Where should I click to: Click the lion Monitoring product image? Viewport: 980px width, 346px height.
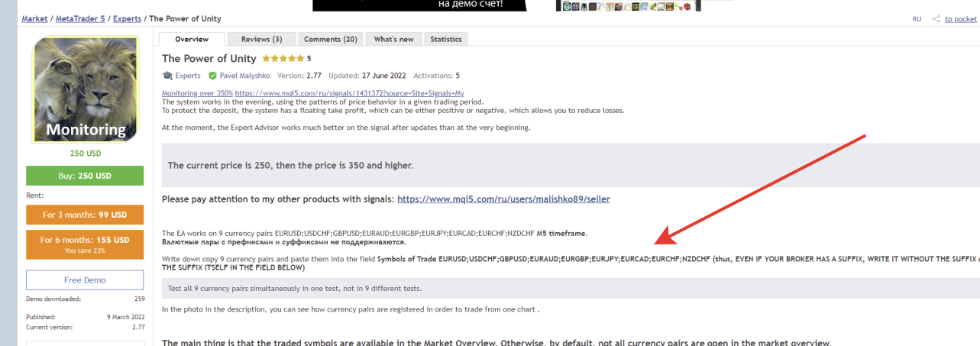(x=86, y=89)
